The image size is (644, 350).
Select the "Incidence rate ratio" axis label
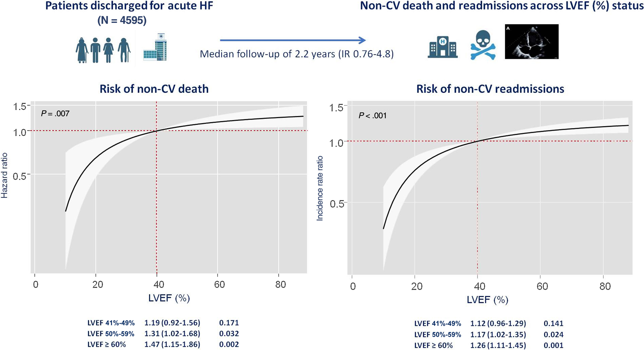tap(320, 188)
